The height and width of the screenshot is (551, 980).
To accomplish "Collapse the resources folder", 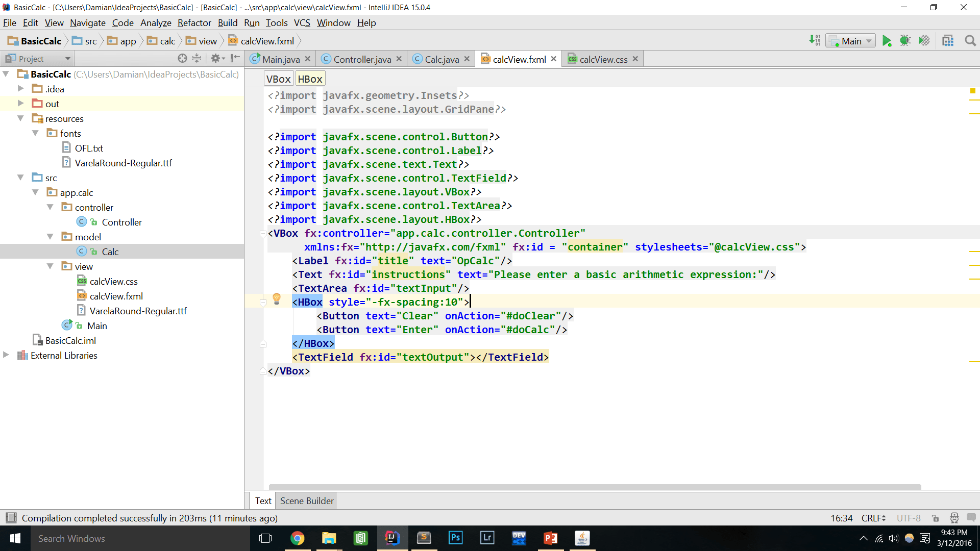I will (x=20, y=118).
